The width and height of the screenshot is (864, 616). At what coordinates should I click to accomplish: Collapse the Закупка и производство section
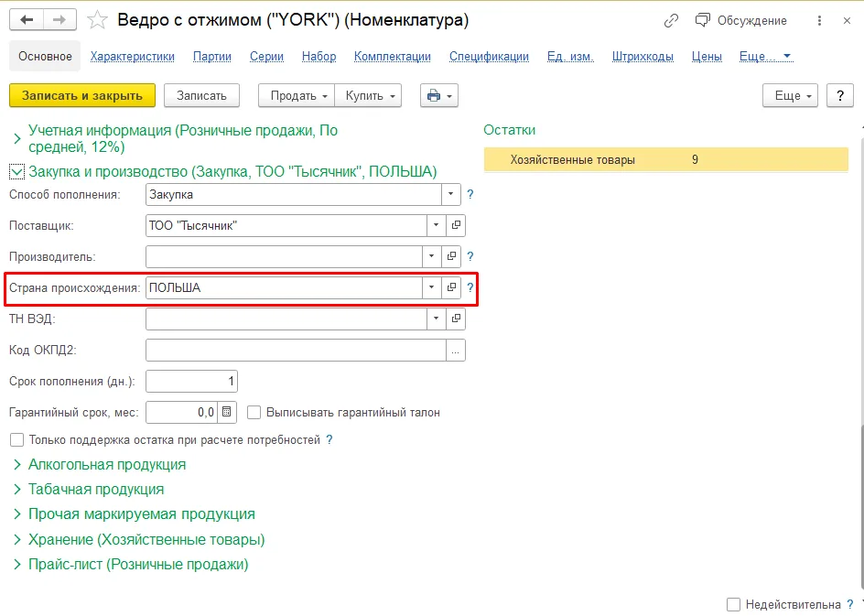[17, 172]
